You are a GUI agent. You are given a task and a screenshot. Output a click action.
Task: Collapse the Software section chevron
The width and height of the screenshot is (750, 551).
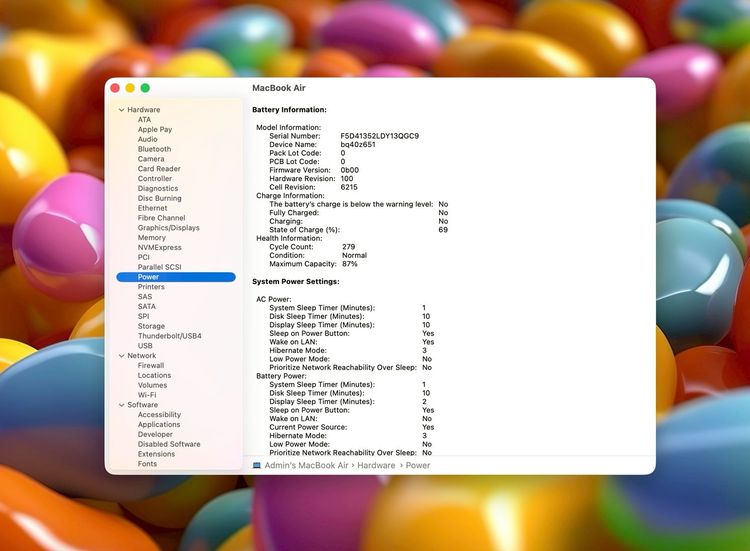(x=121, y=405)
